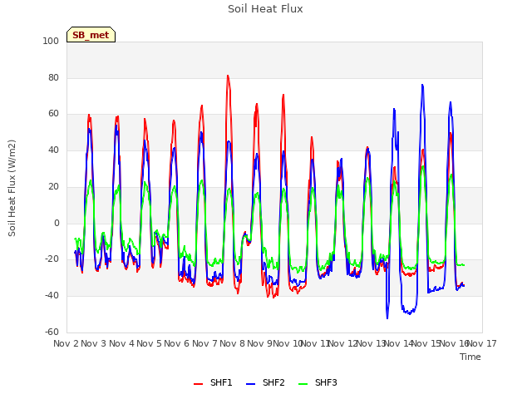Click the Nov 3 x-axis tick label
532x399 pixels.
coord(94,343)
